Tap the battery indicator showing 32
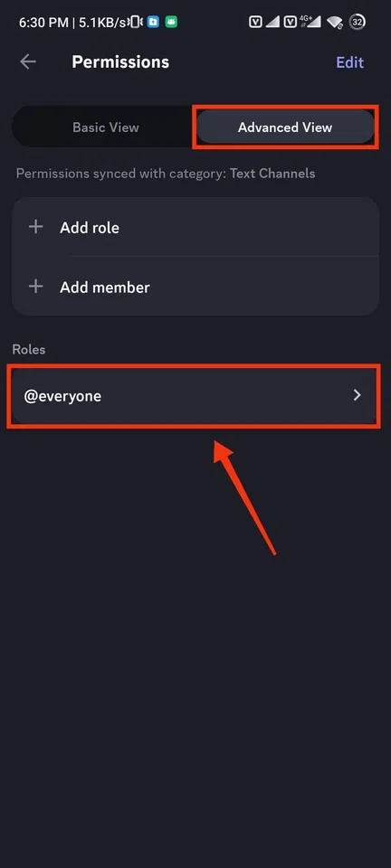Screen dimensions: 391x868 pos(358,22)
